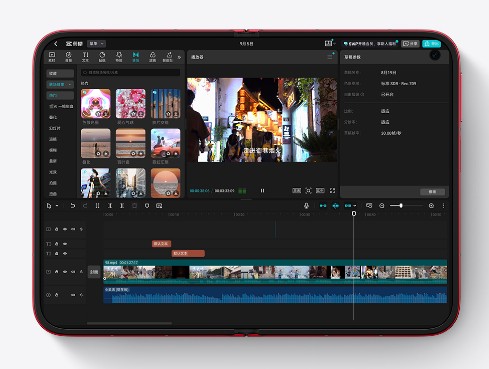Expand the transition effects dropdown in the sidebar
The width and height of the screenshot is (489, 369).
(x=60, y=84)
